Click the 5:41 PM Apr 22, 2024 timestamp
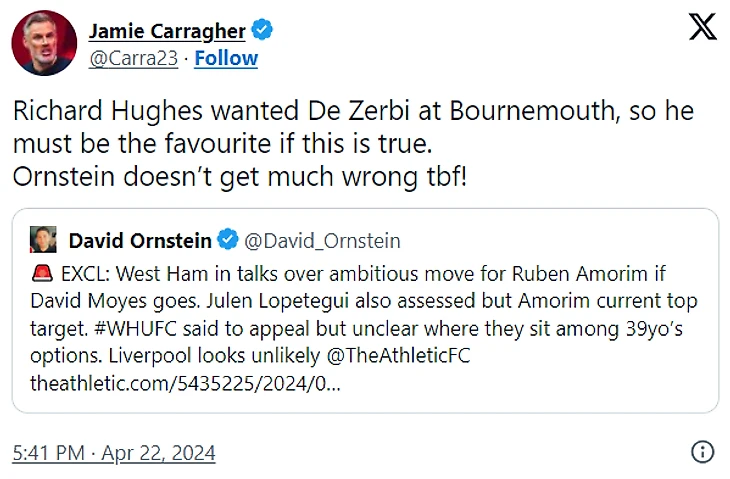This screenshot has width=730, height=479. (114, 453)
